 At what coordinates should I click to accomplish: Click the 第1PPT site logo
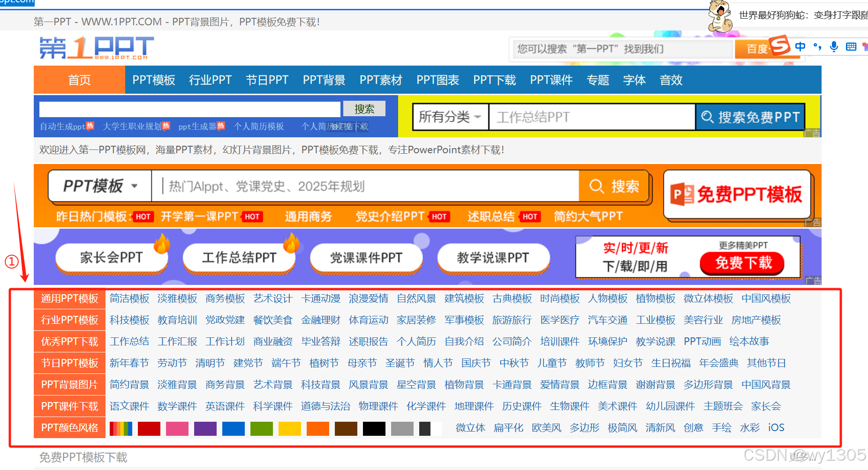[97, 48]
